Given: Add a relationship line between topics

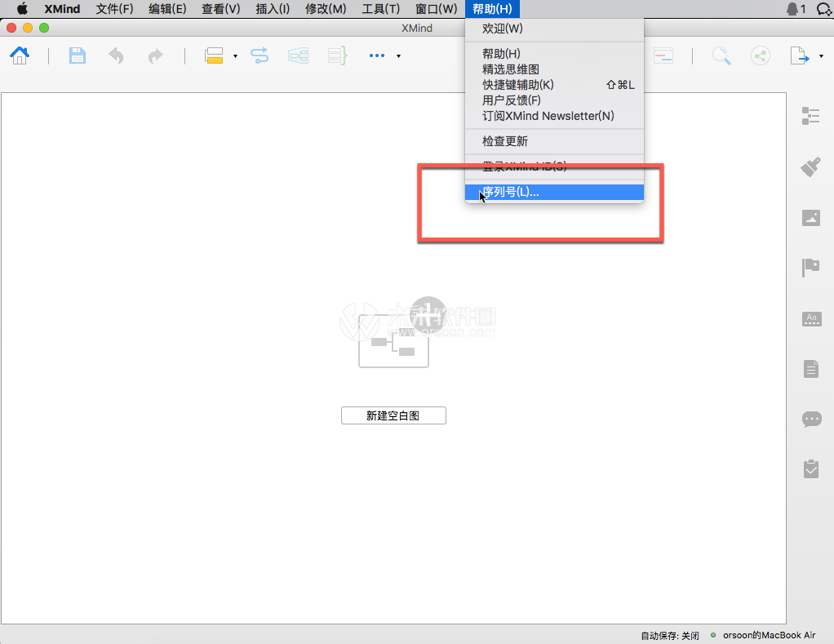Looking at the screenshot, I should pos(260,56).
